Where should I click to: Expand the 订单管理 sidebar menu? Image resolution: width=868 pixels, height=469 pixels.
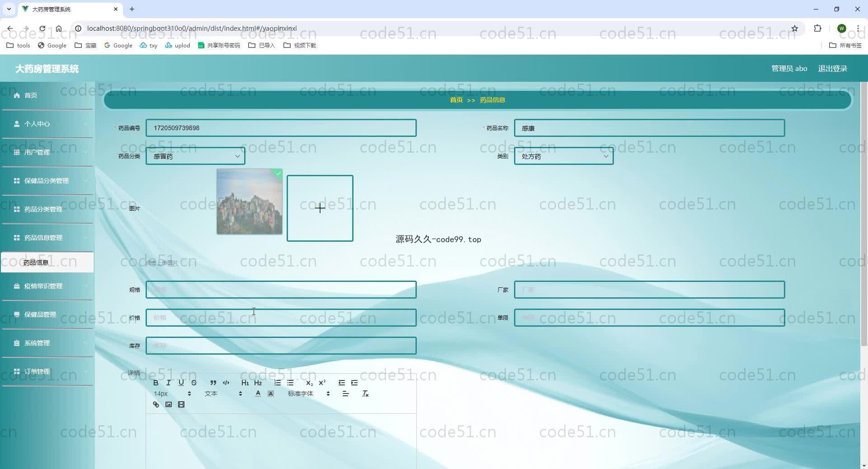pyautogui.click(x=47, y=371)
